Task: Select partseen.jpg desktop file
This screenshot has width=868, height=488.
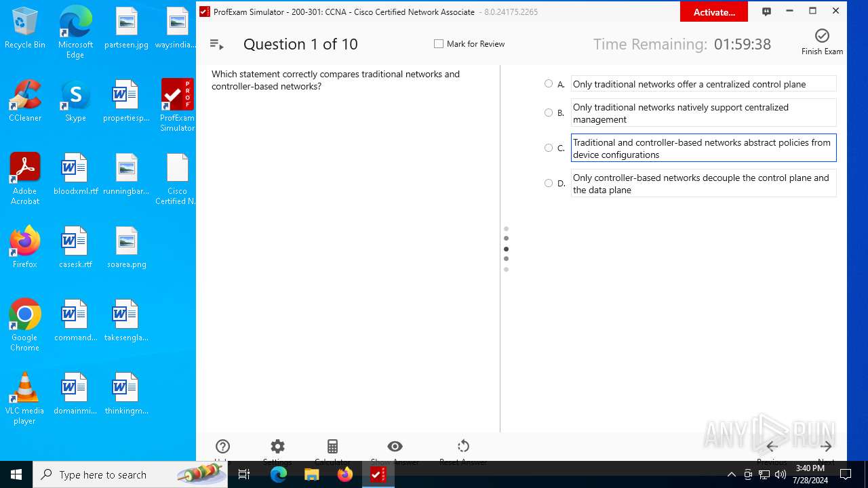Action: pyautogui.click(x=126, y=28)
